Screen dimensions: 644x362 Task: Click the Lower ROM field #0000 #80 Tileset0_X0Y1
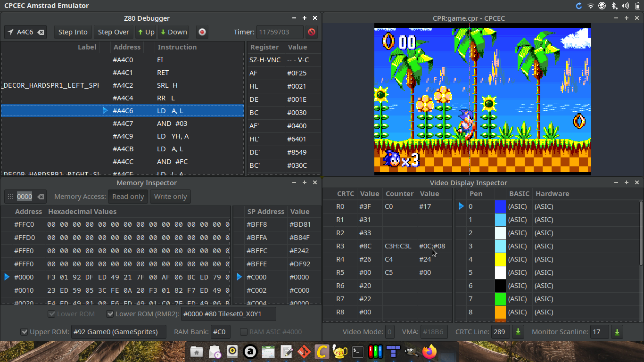pyautogui.click(x=229, y=314)
